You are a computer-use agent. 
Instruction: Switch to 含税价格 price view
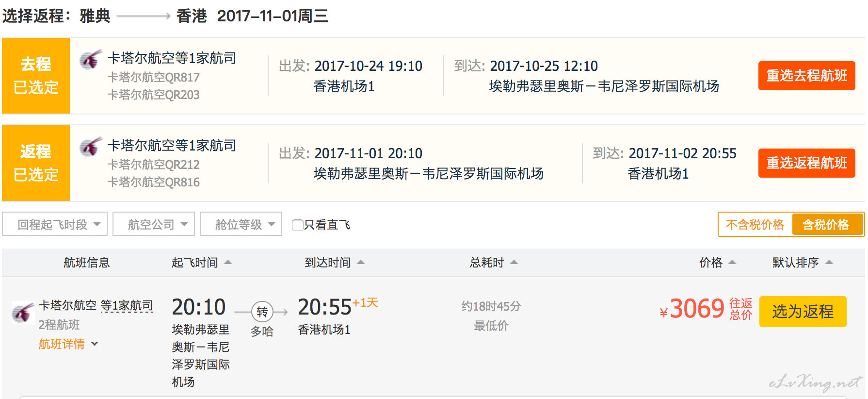[826, 225]
